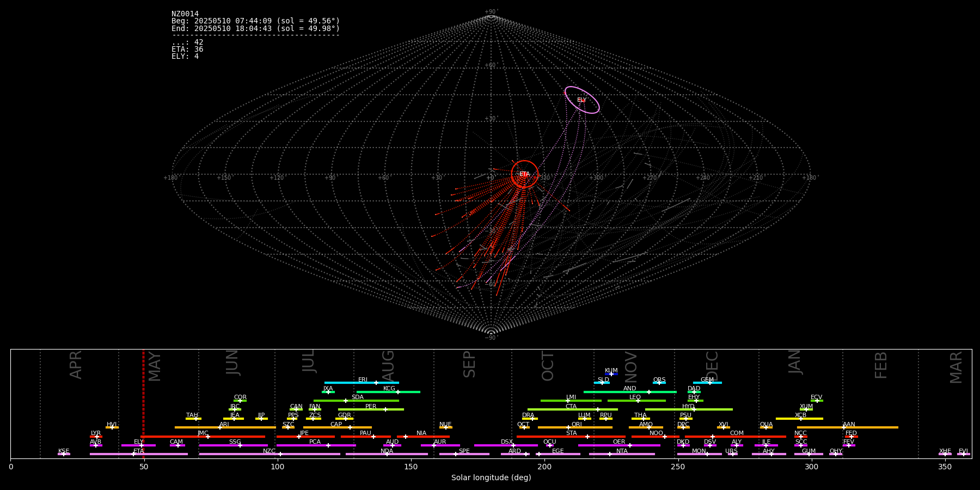Click the DEC month label
This screenshot has height=490, width=980.
point(712,366)
